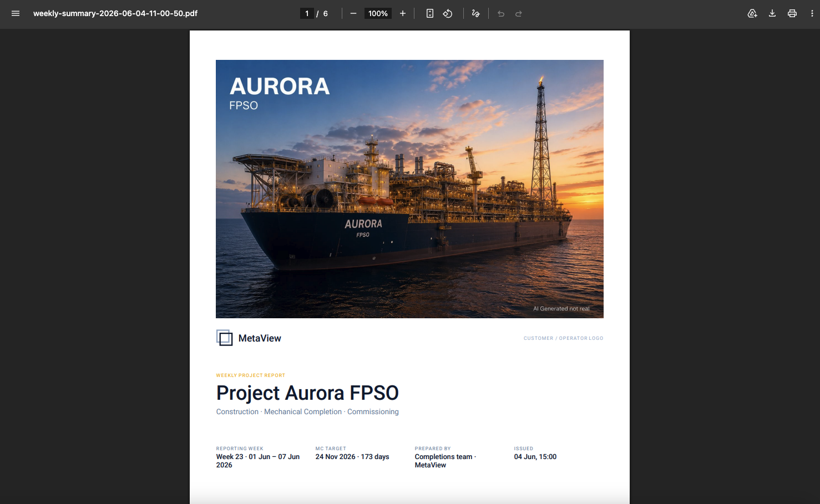Click the Commissioning subtitle word
The image size is (820, 504).
373,411
